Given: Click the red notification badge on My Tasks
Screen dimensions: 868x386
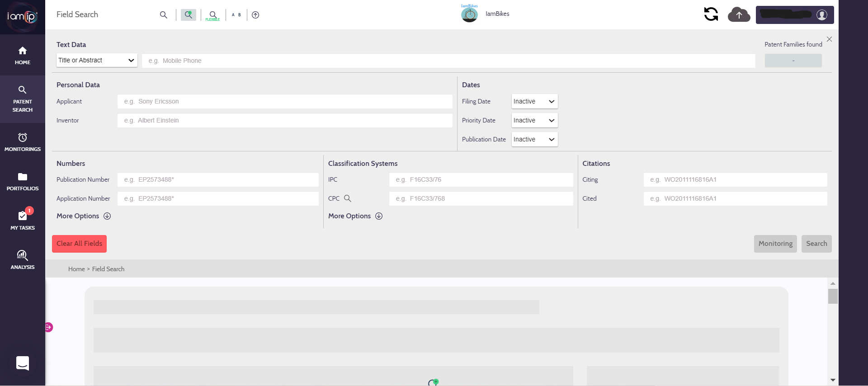Looking at the screenshot, I should [29, 211].
